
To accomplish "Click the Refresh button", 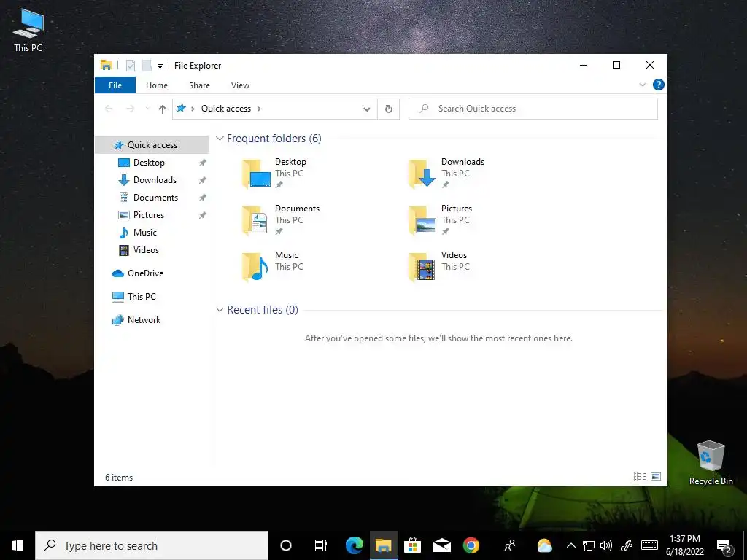I will click(389, 109).
